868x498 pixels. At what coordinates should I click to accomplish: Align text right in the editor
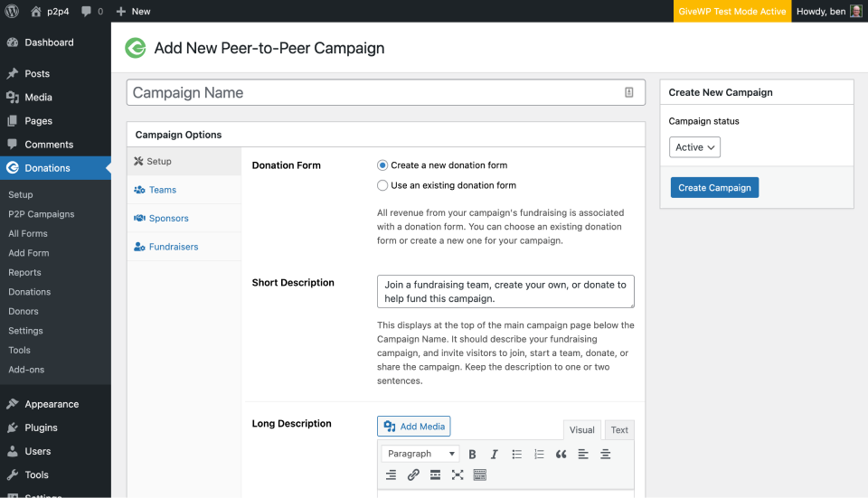click(391, 475)
